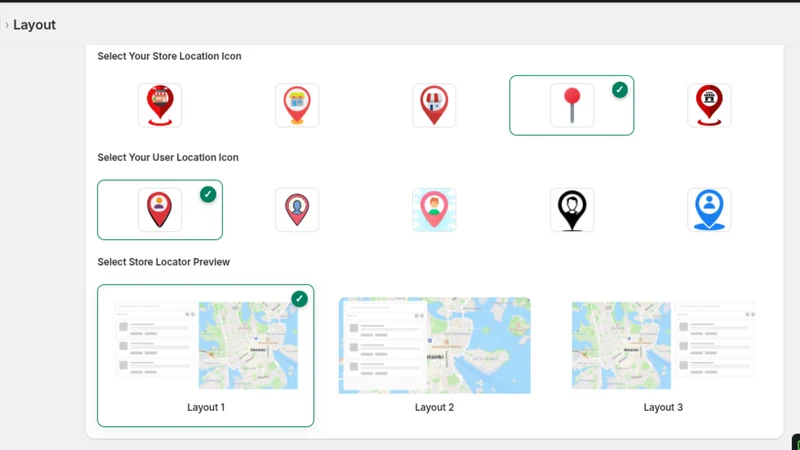Click the breadcrumb chevron before Layout

tap(7, 25)
